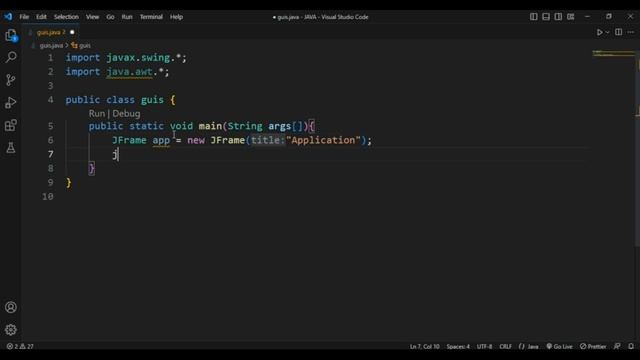Click line number 10 in the gutter
The width and height of the screenshot is (640, 360).
click(x=48, y=197)
